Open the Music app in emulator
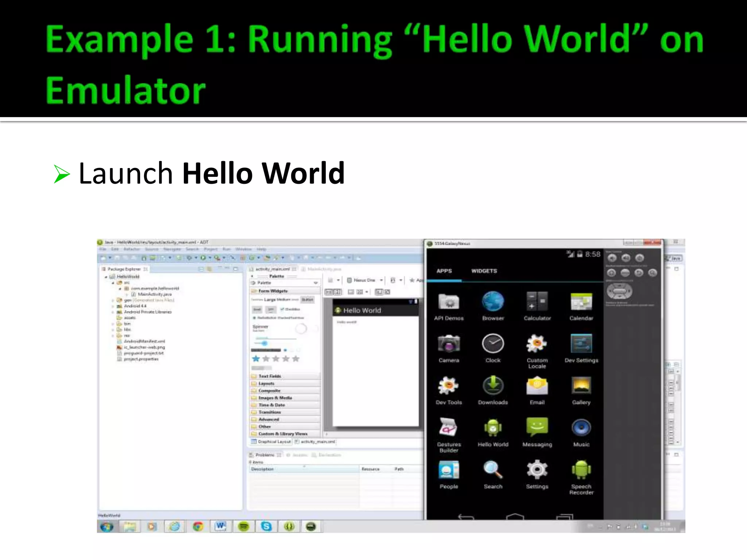The image size is (747, 560). click(581, 432)
